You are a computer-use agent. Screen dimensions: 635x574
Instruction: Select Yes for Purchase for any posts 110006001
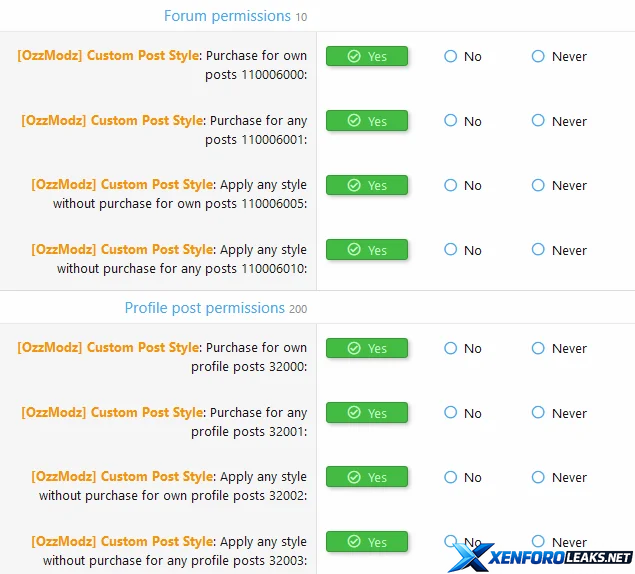pos(367,121)
